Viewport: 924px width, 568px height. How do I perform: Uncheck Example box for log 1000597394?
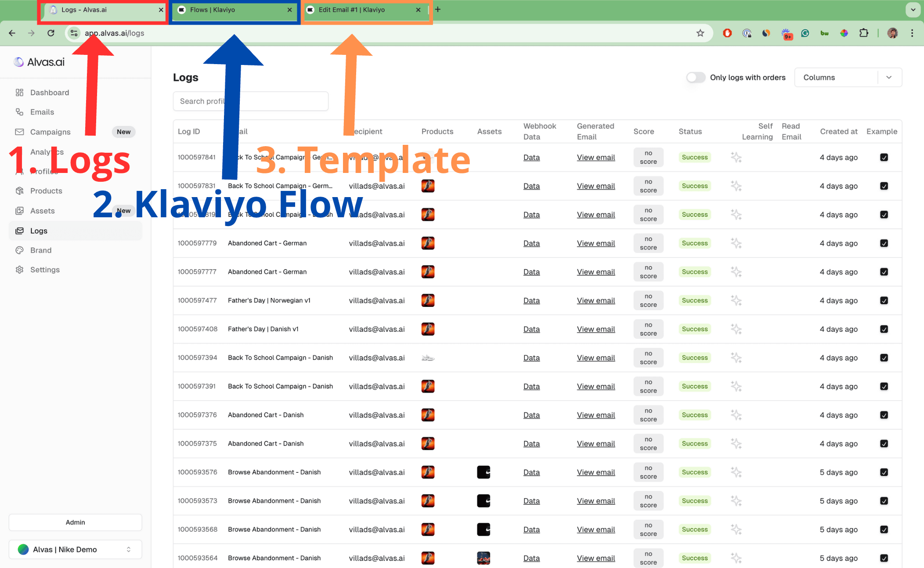884,358
